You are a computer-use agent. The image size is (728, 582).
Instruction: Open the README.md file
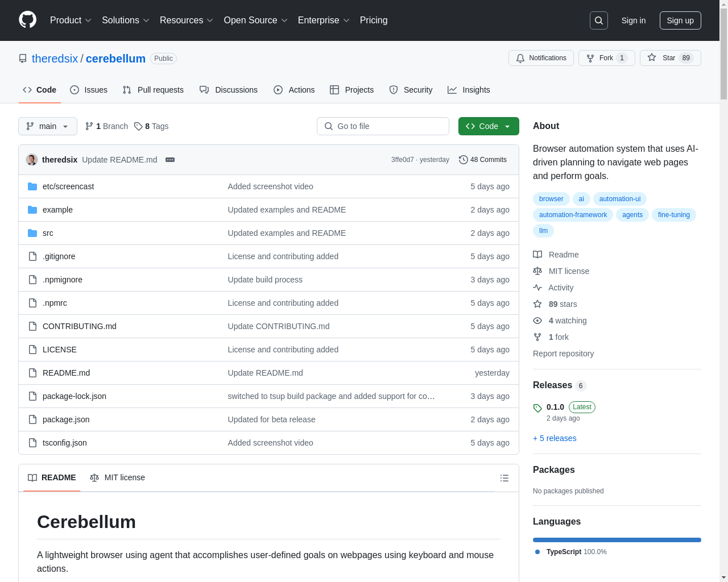[x=66, y=373]
